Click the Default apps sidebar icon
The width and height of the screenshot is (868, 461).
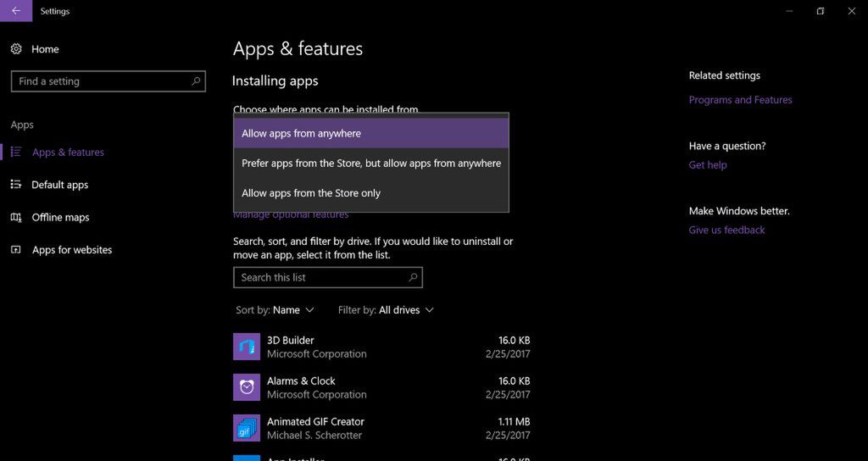(16, 184)
